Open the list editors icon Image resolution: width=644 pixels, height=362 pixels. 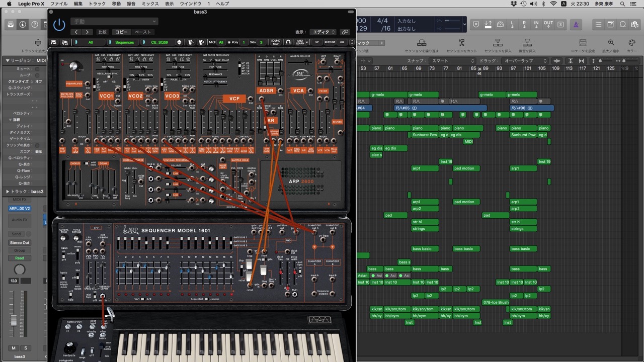[598, 24]
